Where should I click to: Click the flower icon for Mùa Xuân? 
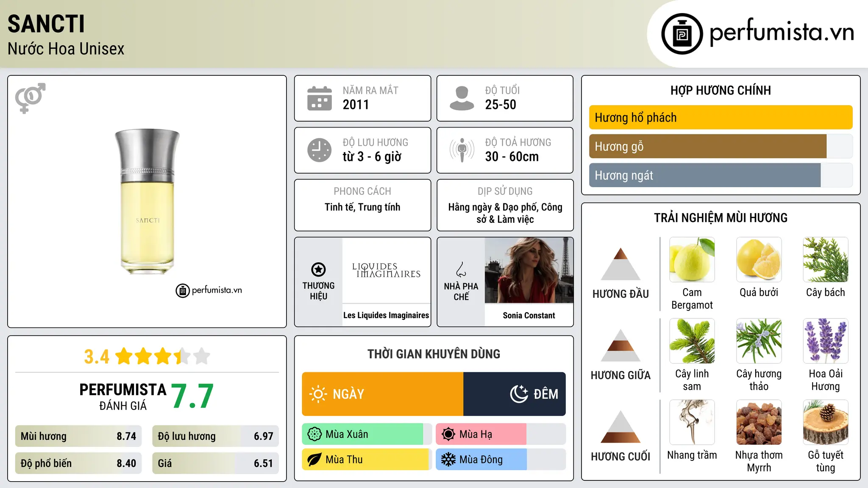[x=314, y=434]
